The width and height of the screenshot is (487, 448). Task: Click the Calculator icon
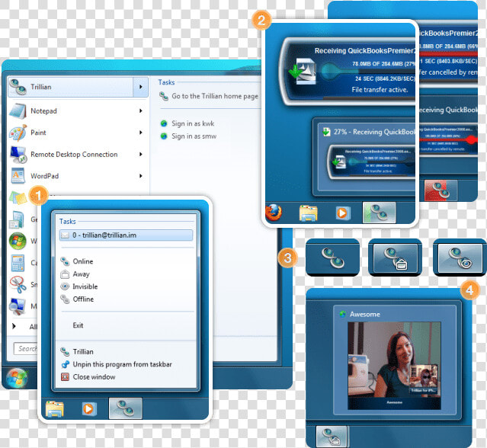[18, 263]
